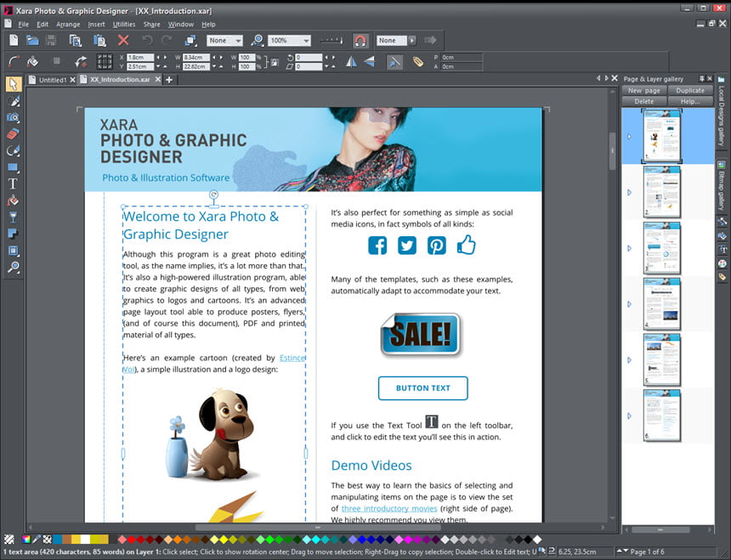Choose the Transparency tool wine glass

[13, 218]
